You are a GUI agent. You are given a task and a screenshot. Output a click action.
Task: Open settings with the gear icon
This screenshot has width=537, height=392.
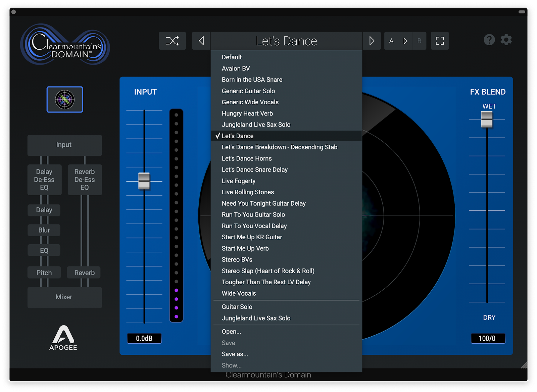(x=506, y=40)
